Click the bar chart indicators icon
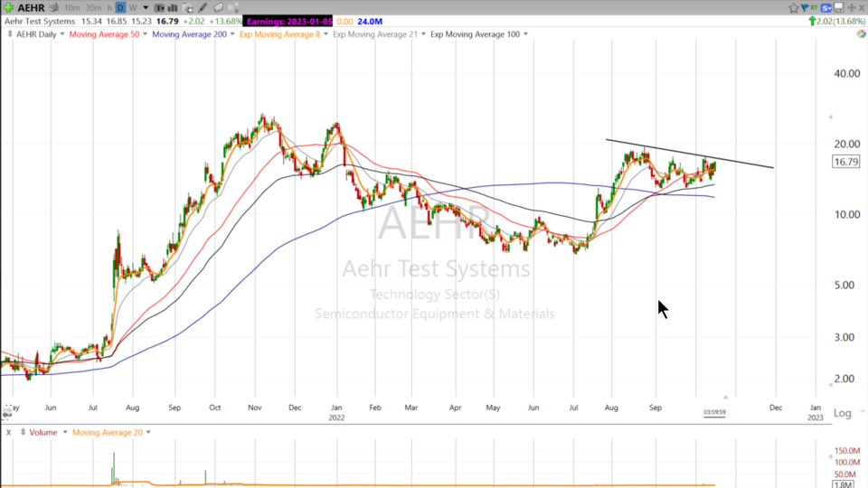Viewport: 868px width, 488px height. [x=173, y=8]
